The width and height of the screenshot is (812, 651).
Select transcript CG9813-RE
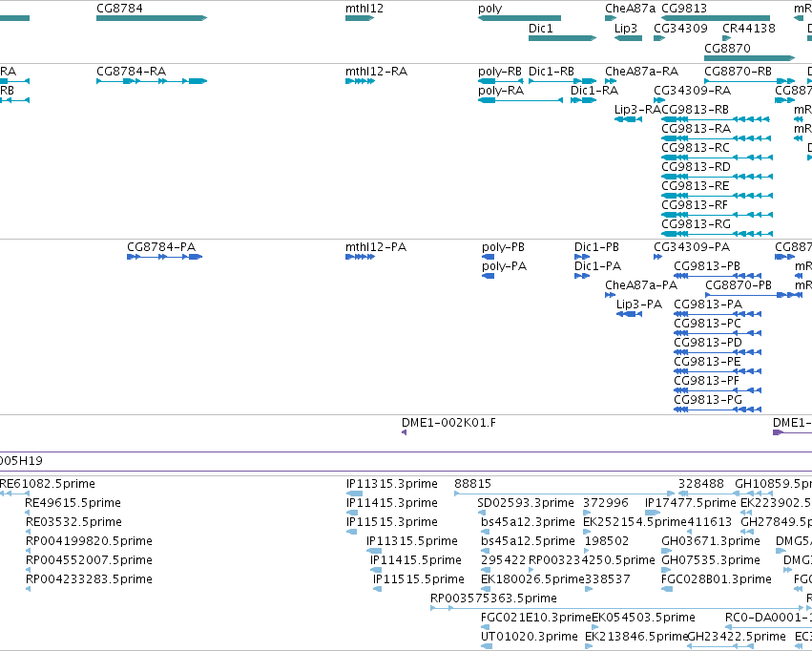718,196
